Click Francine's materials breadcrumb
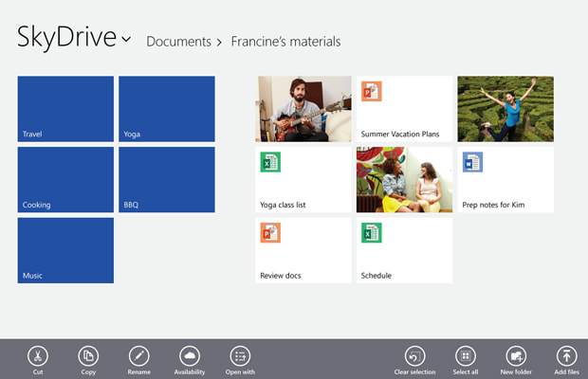The image size is (588, 379). (x=285, y=41)
